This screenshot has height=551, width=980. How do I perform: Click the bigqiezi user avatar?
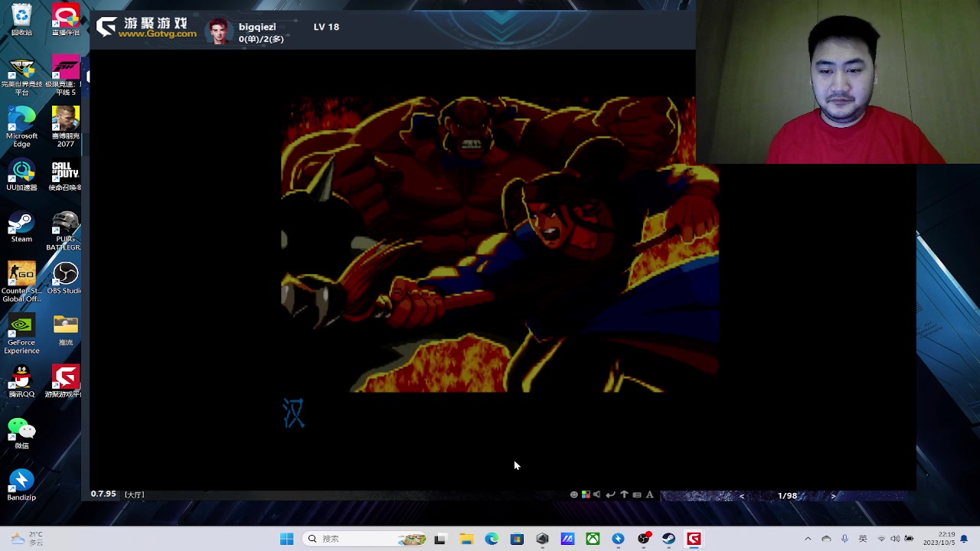click(x=219, y=31)
